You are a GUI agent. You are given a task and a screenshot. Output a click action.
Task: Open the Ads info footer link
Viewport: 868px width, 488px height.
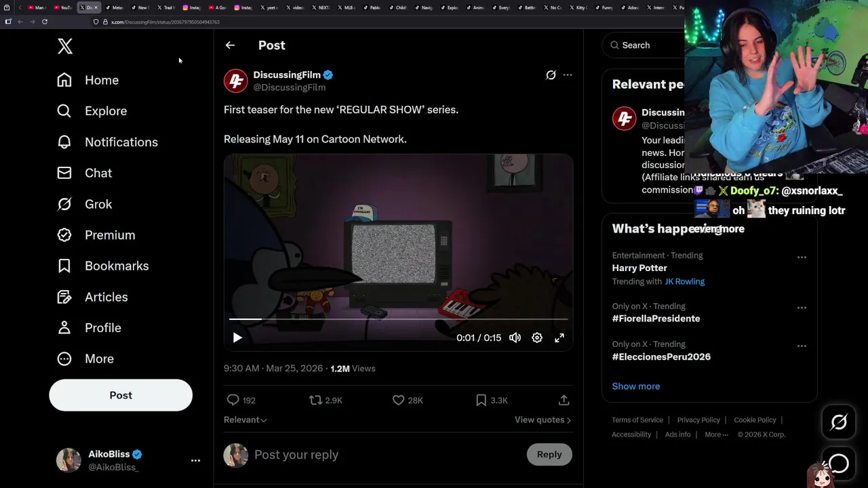(x=677, y=435)
